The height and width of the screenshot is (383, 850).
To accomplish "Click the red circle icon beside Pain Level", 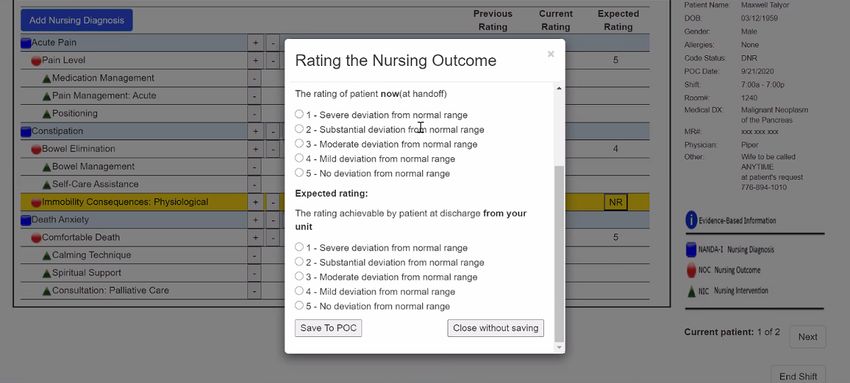I will pos(36,61).
